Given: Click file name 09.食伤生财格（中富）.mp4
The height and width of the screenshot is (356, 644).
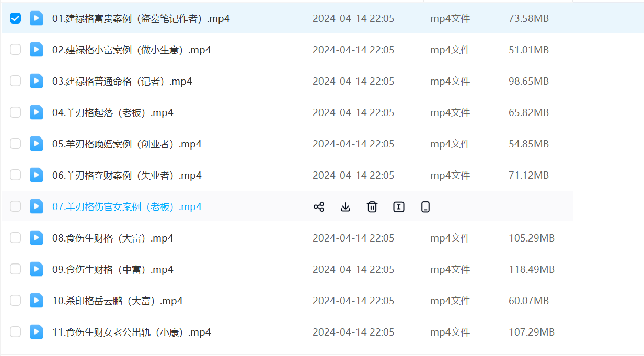Looking at the screenshot, I should pyautogui.click(x=112, y=270).
